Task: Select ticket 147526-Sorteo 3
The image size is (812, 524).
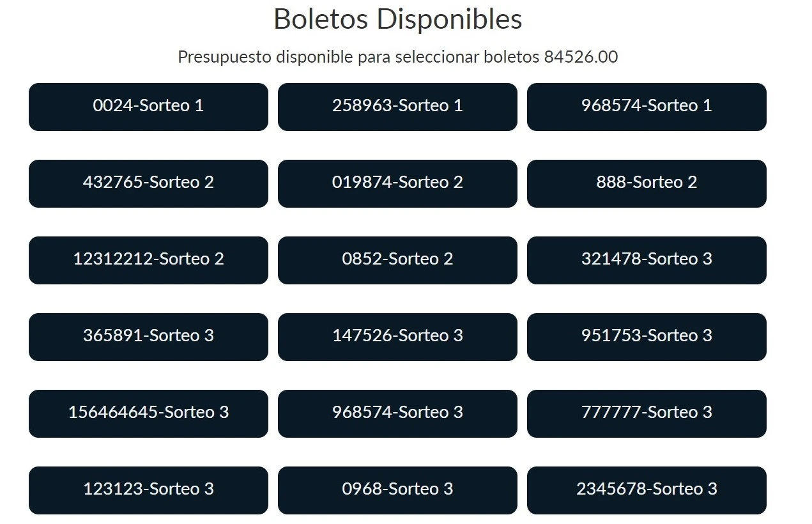Action: [397, 337]
